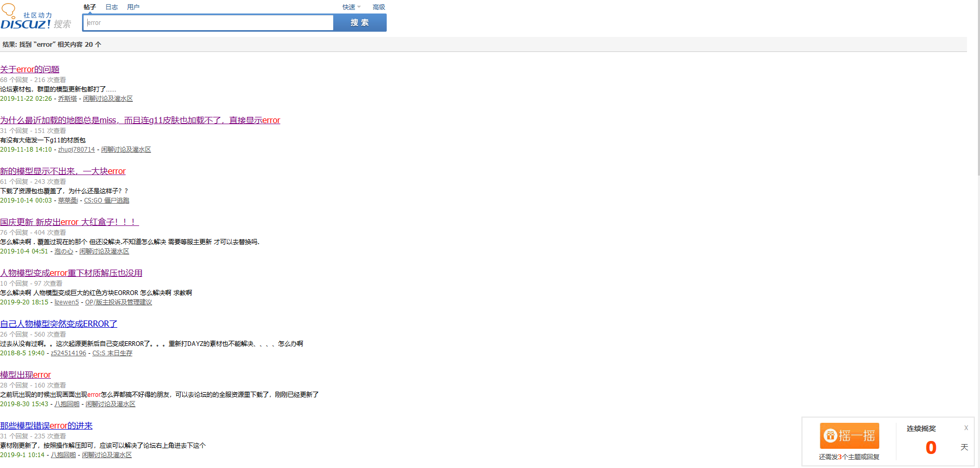Open the thread 国庆更新 新皮出error 大红盒子
980x468 pixels.
[x=69, y=222]
